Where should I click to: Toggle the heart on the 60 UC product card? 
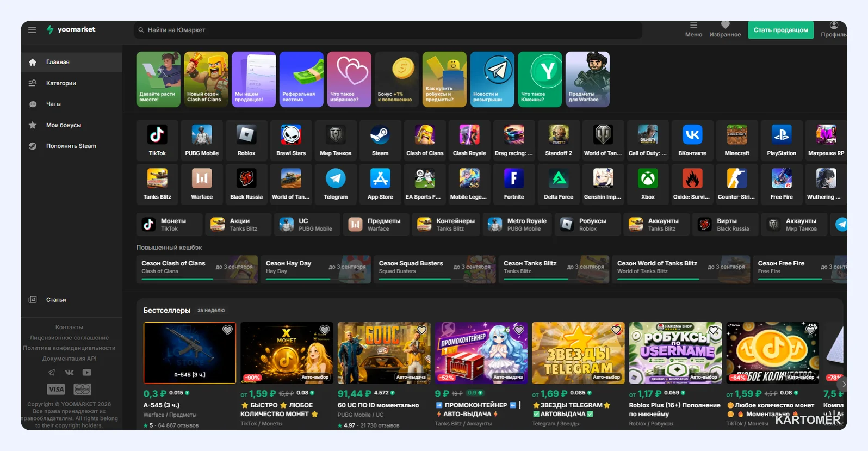coord(421,330)
